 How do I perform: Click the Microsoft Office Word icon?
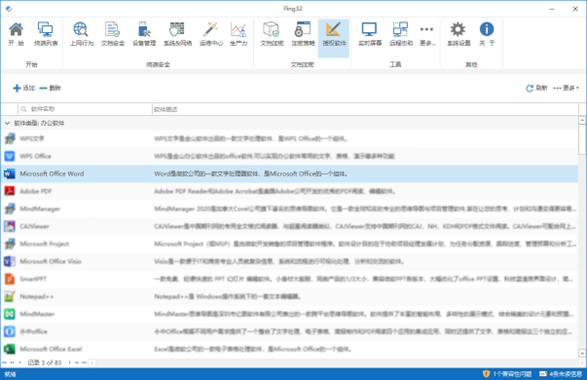tap(9, 174)
